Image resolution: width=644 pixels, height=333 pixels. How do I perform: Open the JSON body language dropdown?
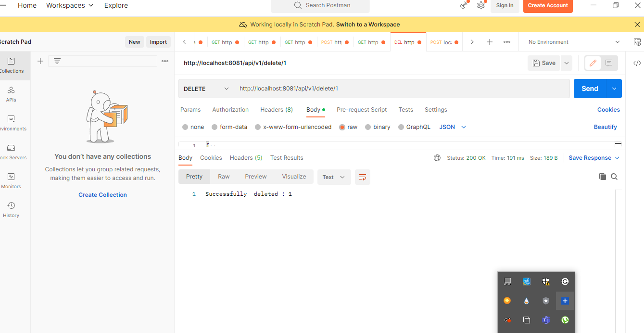click(x=452, y=127)
